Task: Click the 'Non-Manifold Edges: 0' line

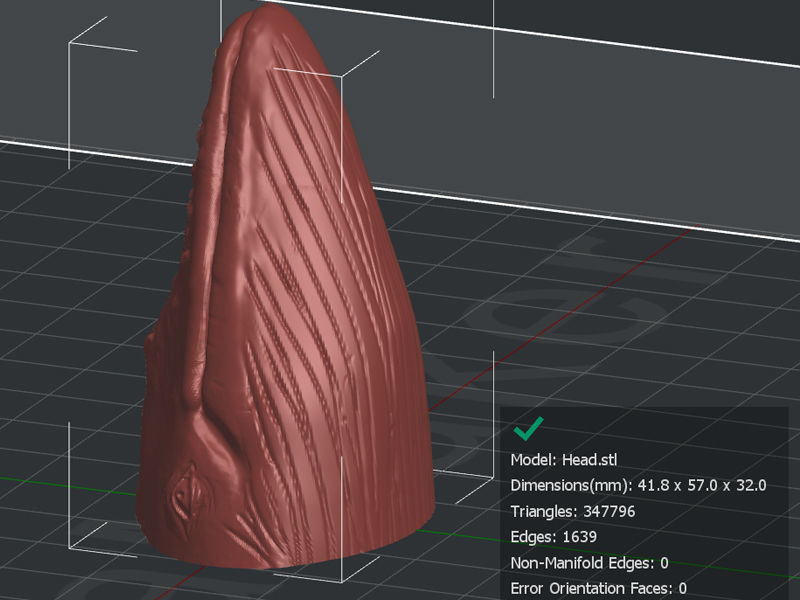Action: 589,563
